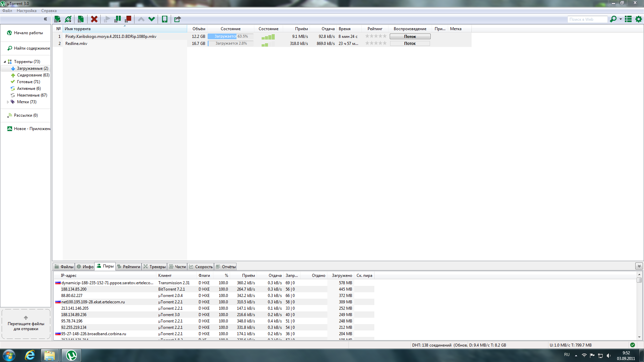644x362 pixels.
Task: Open 'Найти содержимое' in sidebar
Action: pyautogui.click(x=29, y=48)
